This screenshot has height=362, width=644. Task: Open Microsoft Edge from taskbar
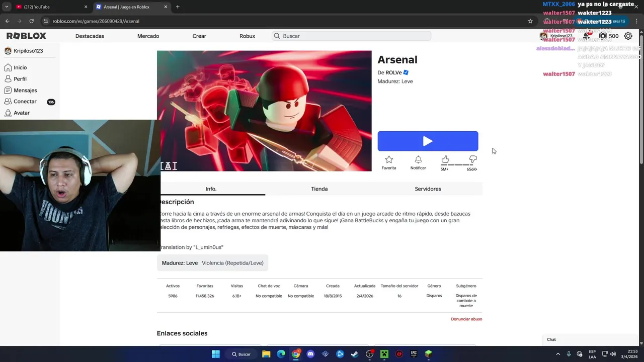click(x=281, y=354)
